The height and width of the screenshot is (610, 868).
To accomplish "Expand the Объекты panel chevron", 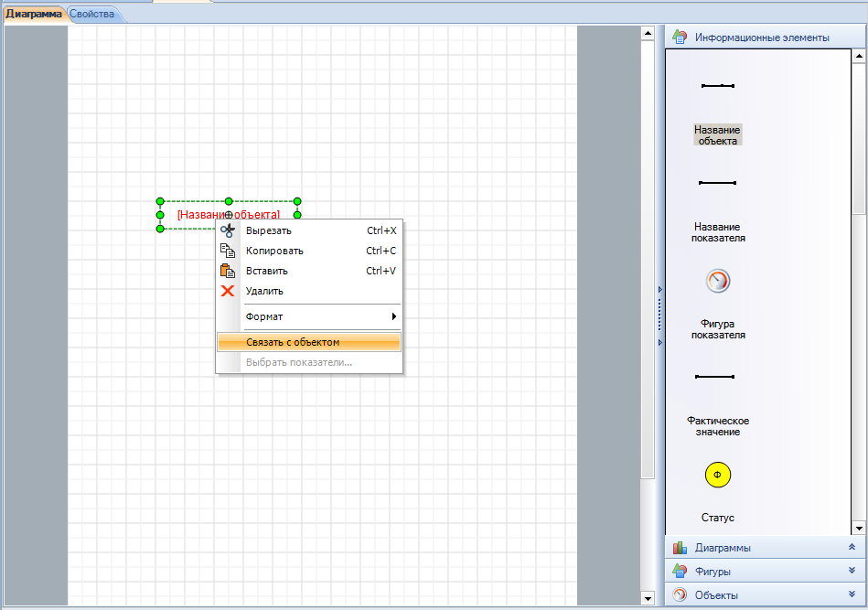I will (852, 594).
